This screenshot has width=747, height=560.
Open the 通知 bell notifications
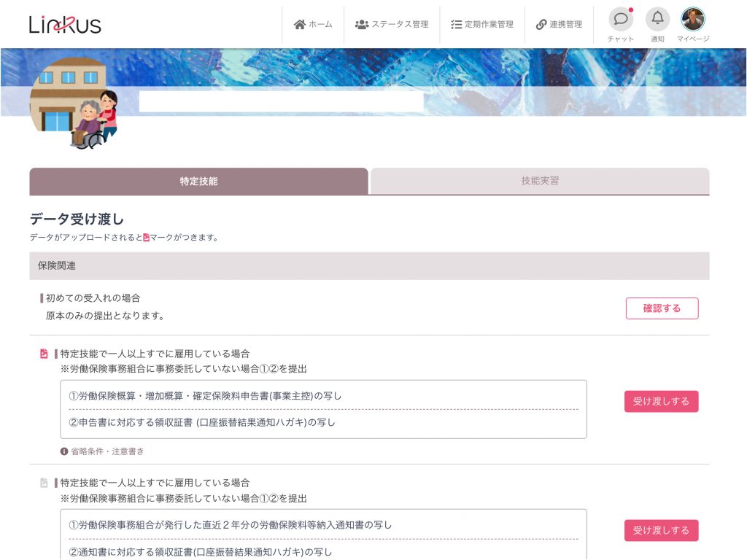(x=657, y=19)
